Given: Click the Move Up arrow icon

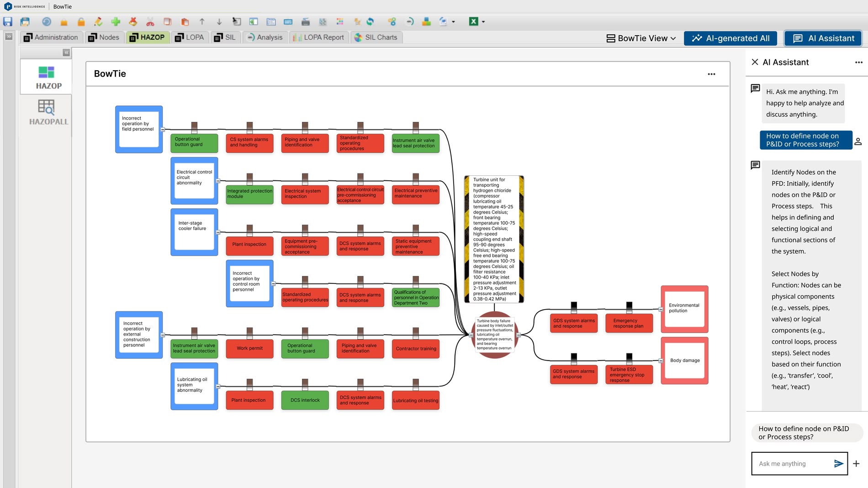Looking at the screenshot, I should tap(202, 21).
